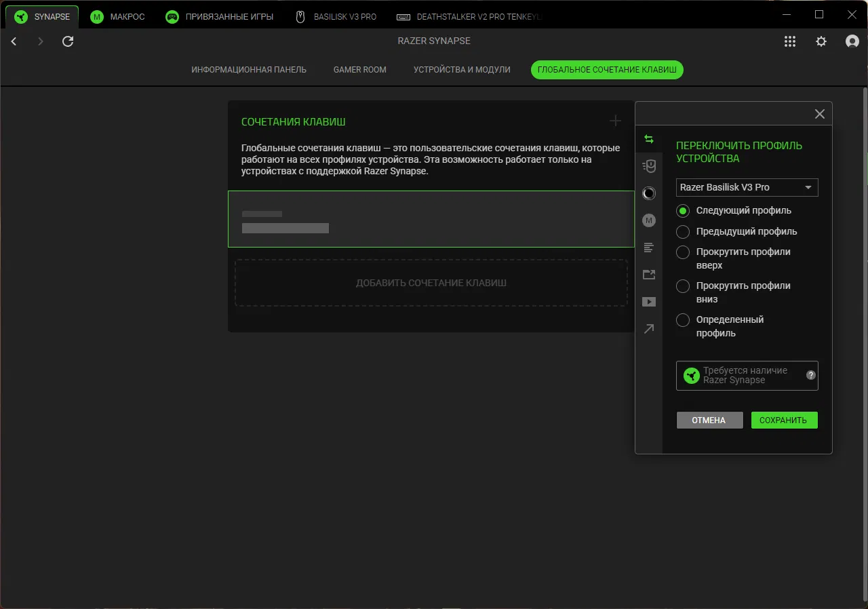Select the round ring icon in sidebar

[x=649, y=193]
